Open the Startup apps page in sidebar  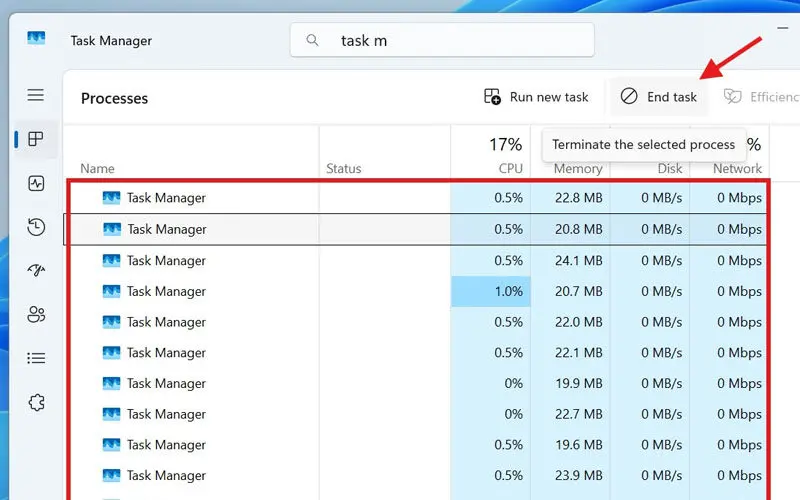36,270
